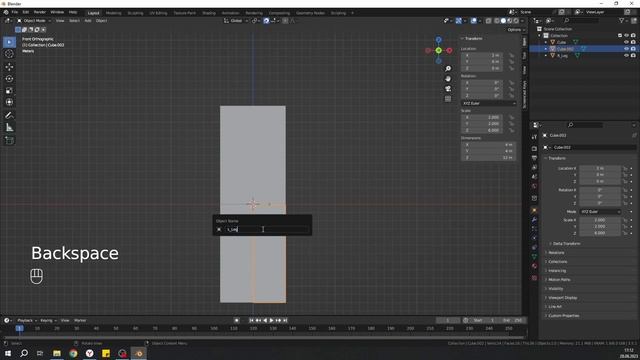Open the Scene properties tab

click(x=534, y=177)
